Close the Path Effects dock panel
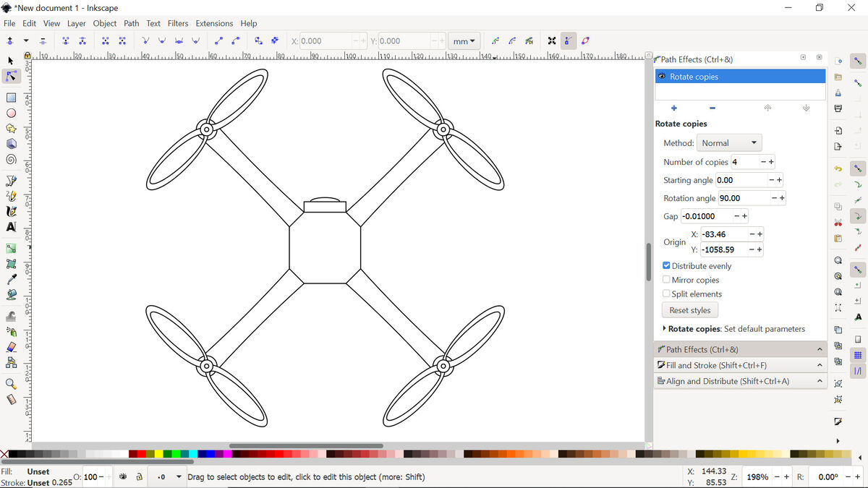Image resolution: width=868 pixels, height=488 pixels. pos(819,57)
